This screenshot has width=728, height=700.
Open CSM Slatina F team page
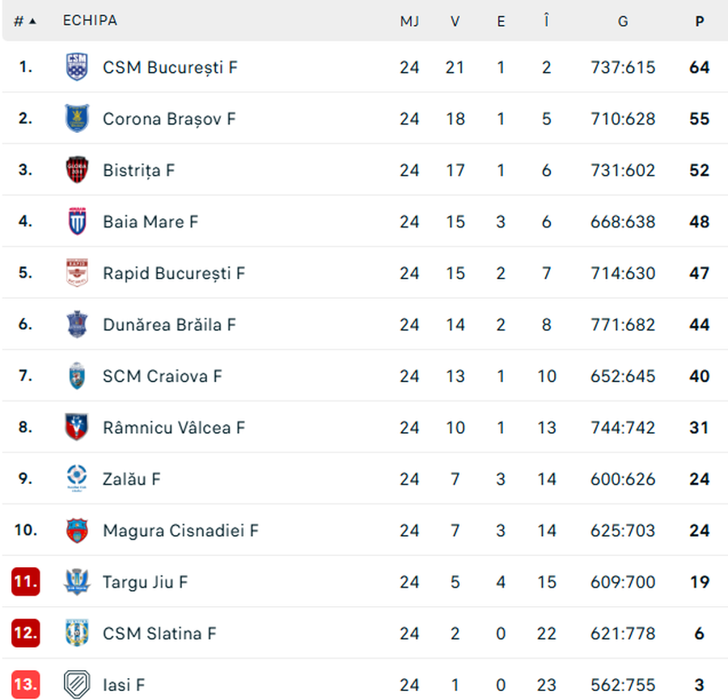(x=159, y=634)
